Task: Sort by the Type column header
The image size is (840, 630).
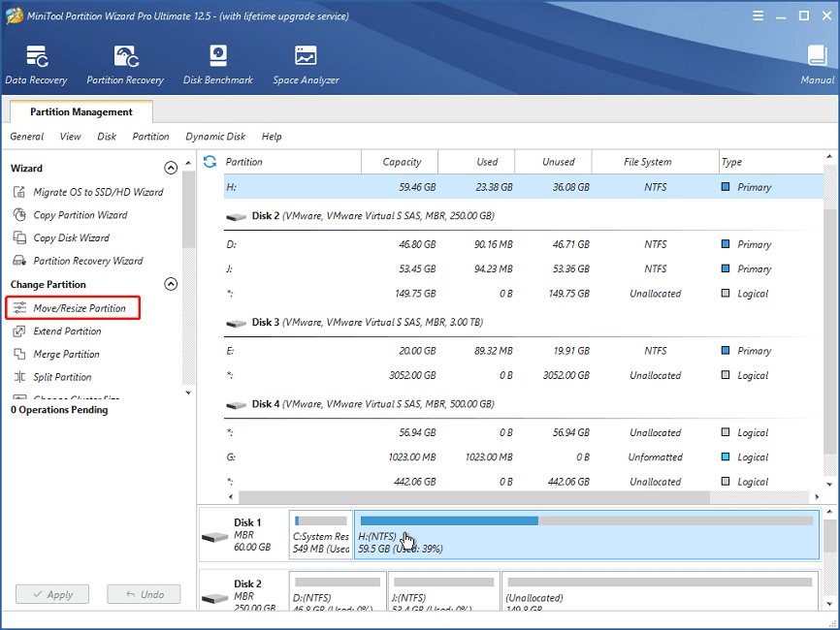Action: 771,162
